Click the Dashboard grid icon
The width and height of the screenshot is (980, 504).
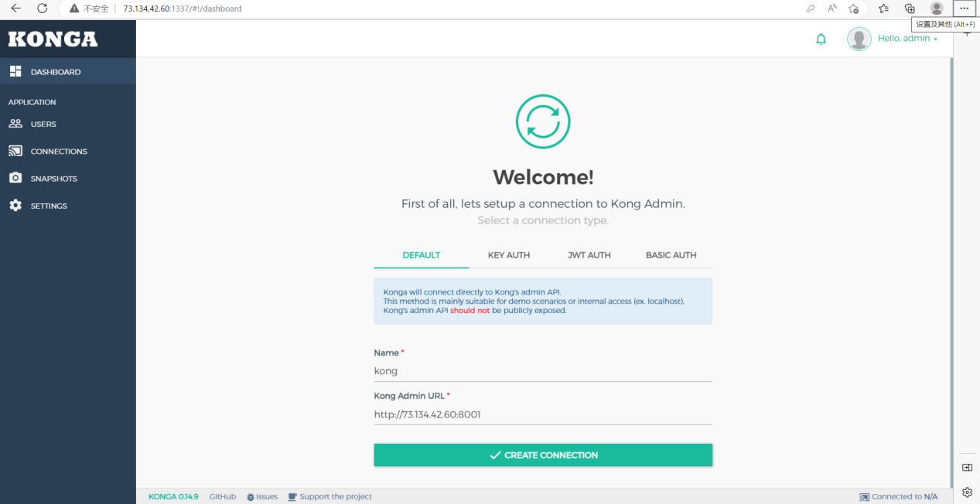(15, 71)
